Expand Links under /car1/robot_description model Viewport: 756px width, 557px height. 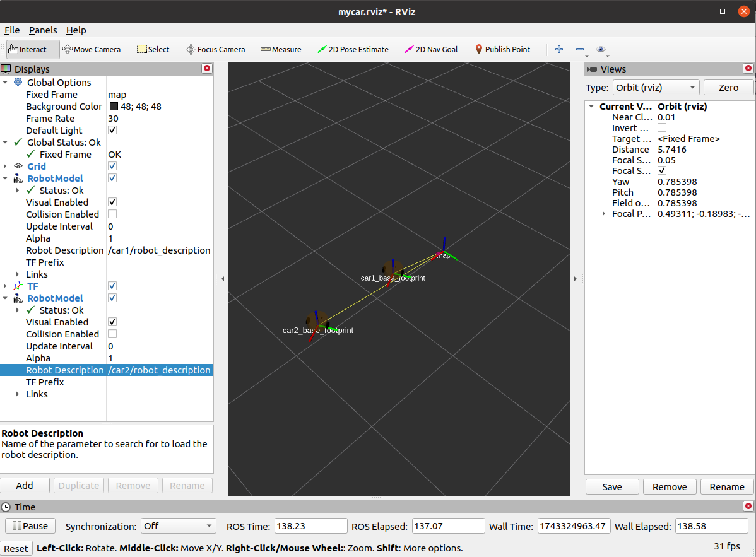click(x=18, y=274)
